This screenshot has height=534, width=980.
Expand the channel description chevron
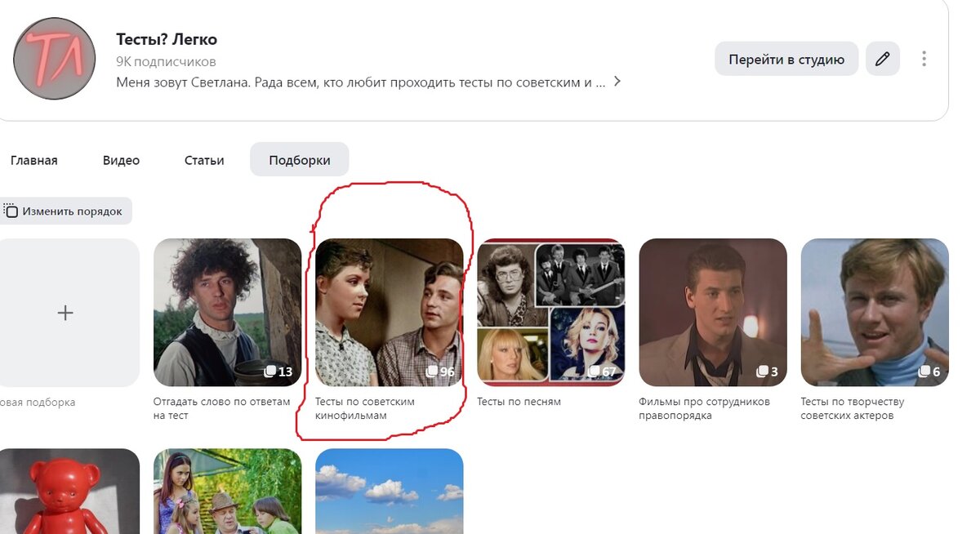pyautogui.click(x=617, y=82)
